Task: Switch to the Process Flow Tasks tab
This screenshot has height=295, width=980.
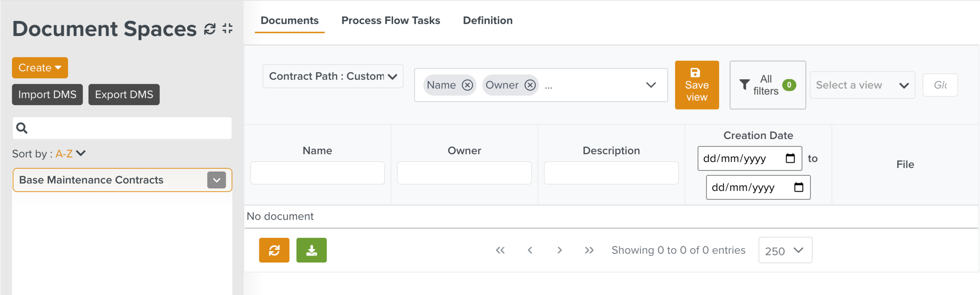Action: pyautogui.click(x=390, y=20)
